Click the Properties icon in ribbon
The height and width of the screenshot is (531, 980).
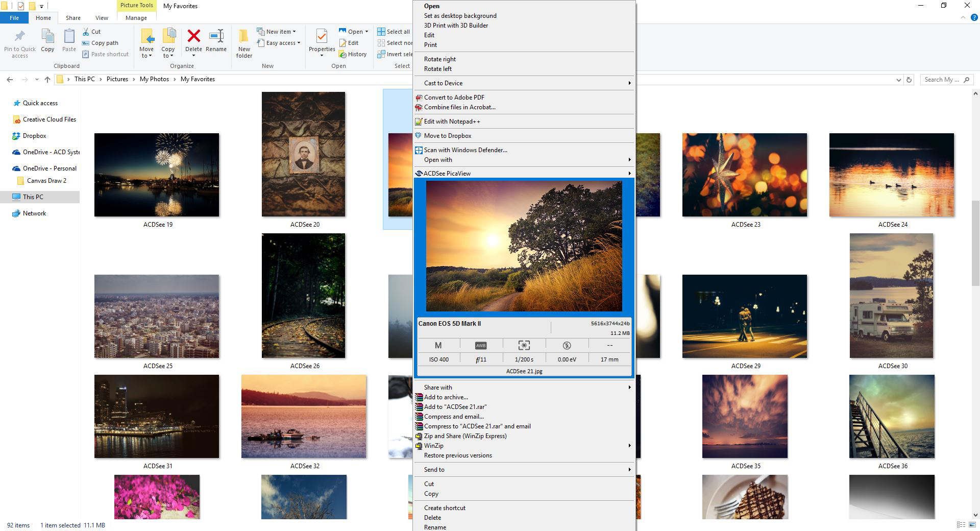point(322,37)
